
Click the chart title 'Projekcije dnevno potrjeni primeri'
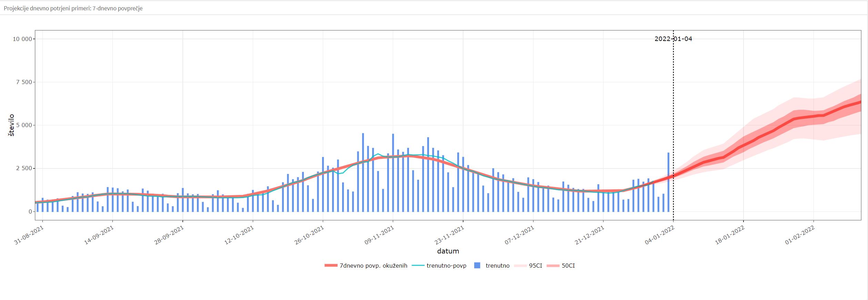73,8
